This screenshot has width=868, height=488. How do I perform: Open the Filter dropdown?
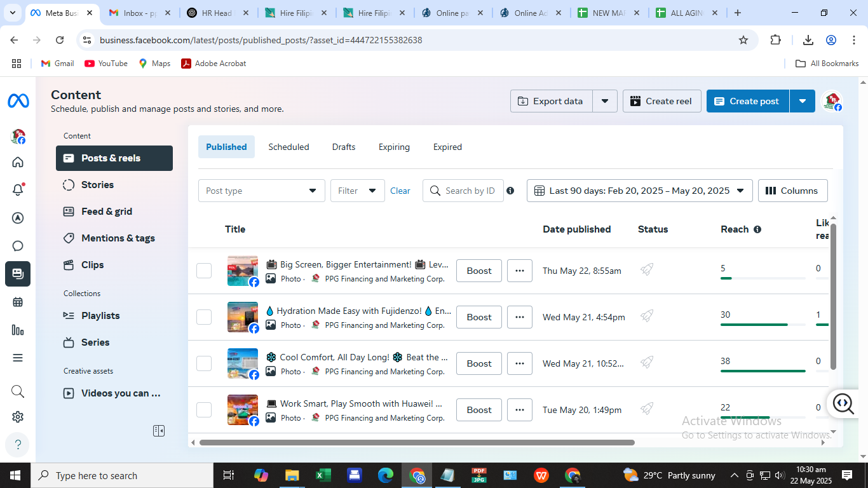[x=358, y=191]
